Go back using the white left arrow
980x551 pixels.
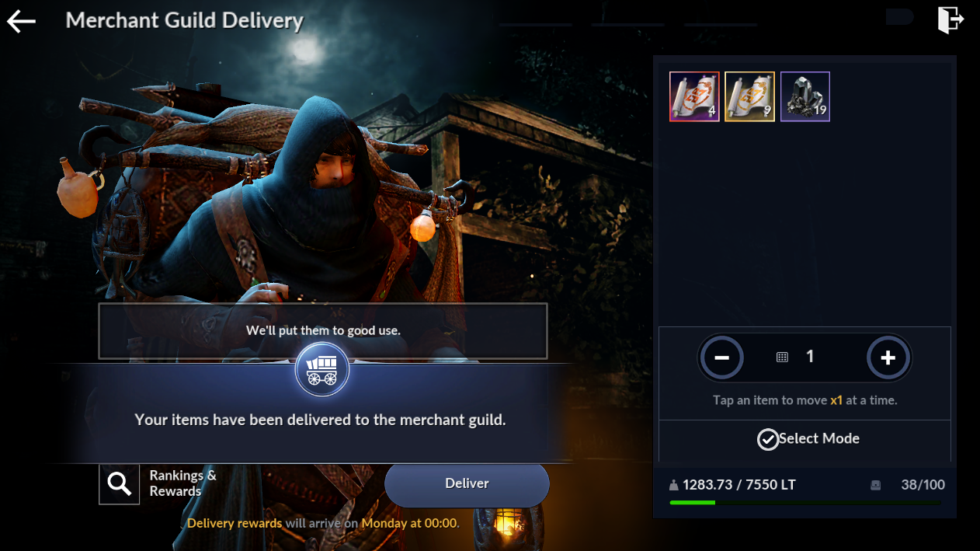[21, 21]
